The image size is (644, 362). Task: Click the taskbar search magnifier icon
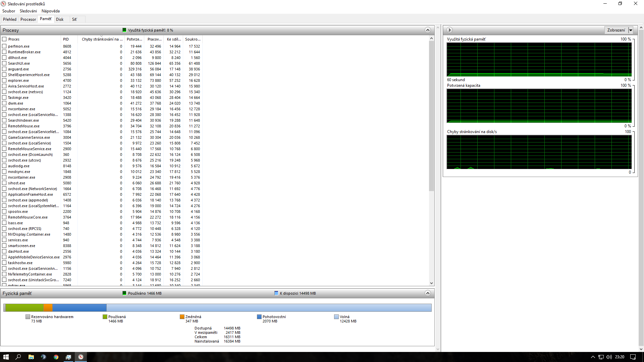coord(18,357)
